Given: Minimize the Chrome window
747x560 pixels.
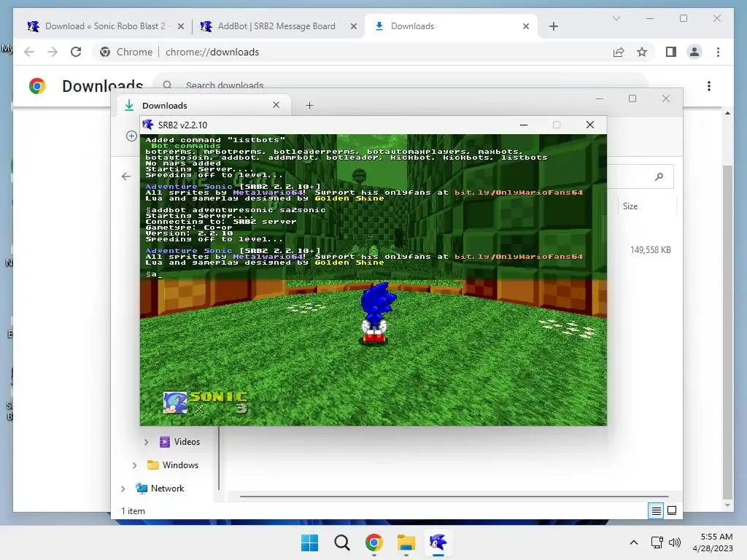Looking at the screenshot, I should pos(650,18).
